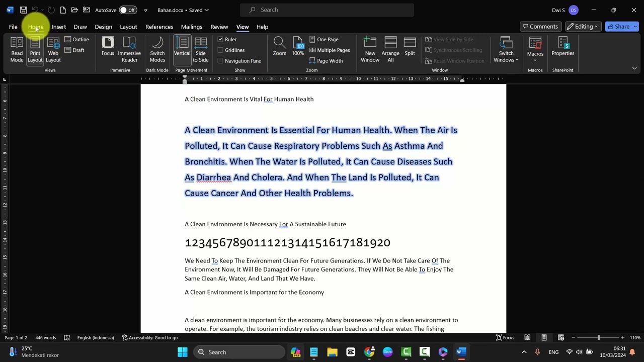
Task: Open the Editing mode dropdown
Action: 584,27
